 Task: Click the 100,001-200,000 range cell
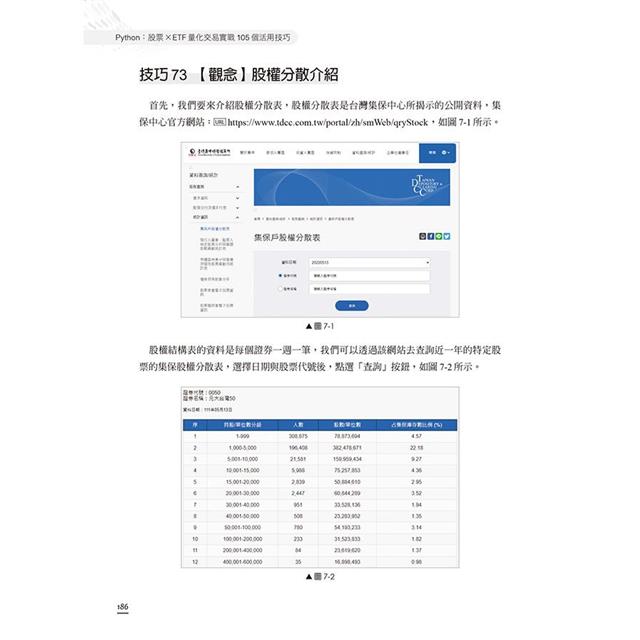click(x=242, y=539)
